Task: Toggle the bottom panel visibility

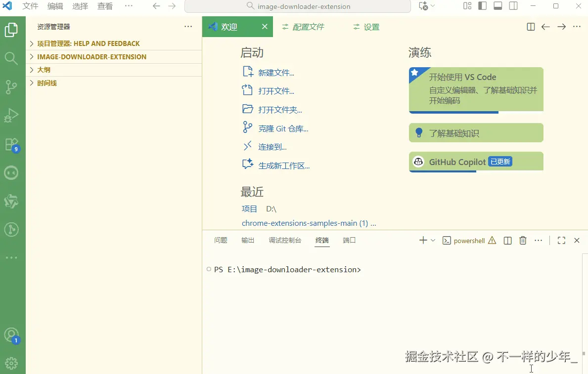Action: pos(498,6)
